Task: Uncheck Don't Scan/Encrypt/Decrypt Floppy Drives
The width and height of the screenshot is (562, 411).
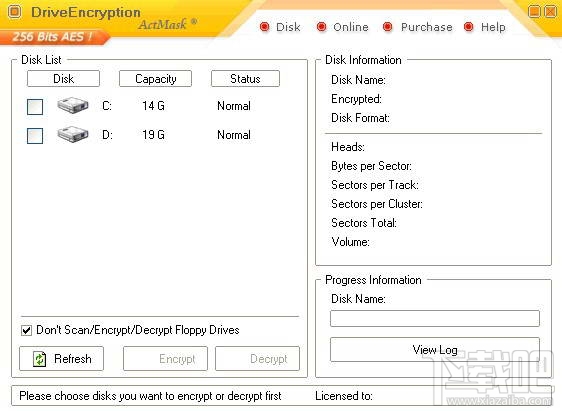Action: coord(26,330)
